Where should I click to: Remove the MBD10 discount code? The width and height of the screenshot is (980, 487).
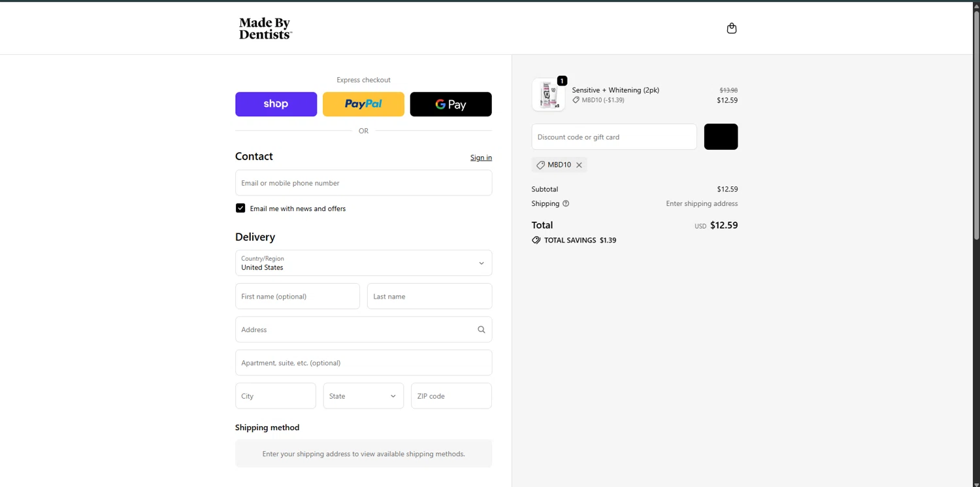click(579, 165)
